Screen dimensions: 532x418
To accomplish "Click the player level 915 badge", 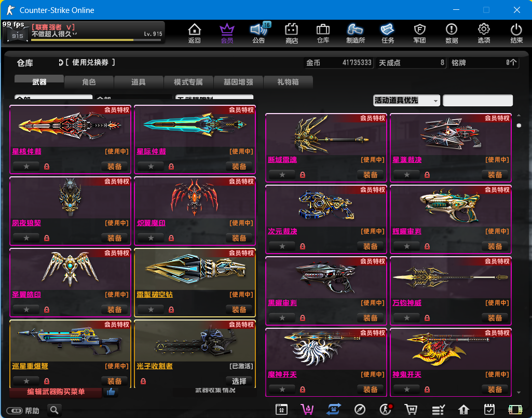I will 17,35.
